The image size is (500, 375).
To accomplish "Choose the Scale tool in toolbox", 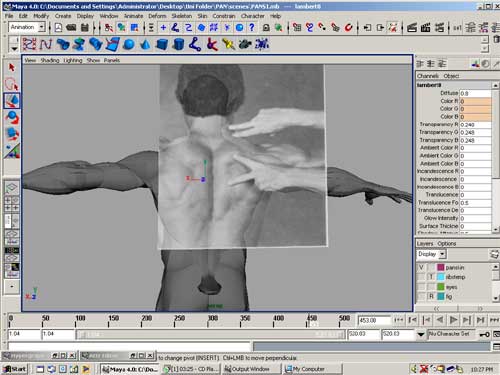I will pyautogui.click(x=12, y=134).
